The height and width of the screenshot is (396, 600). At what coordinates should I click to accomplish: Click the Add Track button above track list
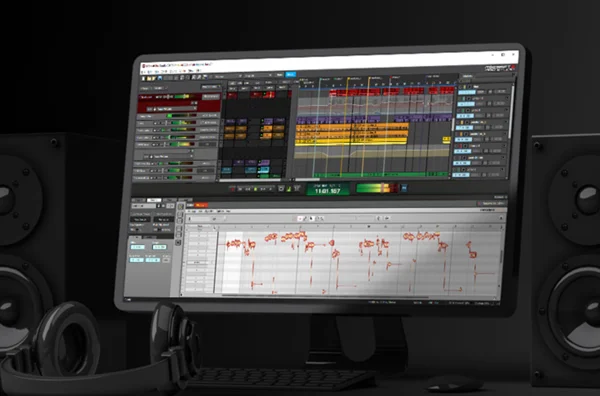(x=145, y=89)
